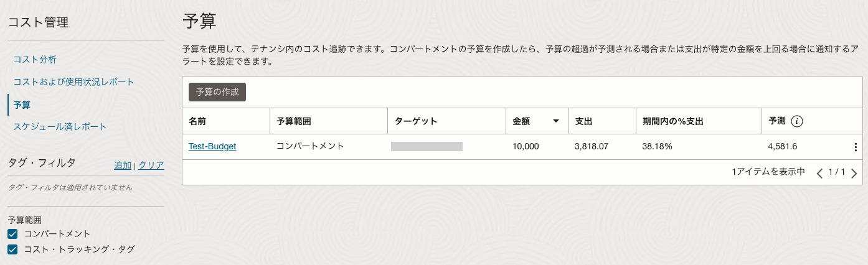Click the 期間内の%支出 column header
Image resolution: width=868 pixels, height=265 pixels.
[672, 122]
